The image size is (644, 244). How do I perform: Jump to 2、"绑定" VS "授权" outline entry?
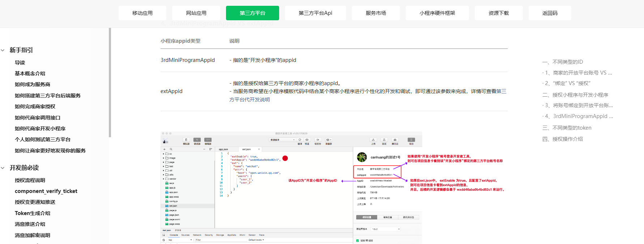pos(566,83)
